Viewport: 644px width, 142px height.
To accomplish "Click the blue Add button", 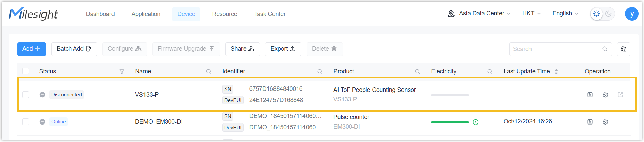I will click(x=32, y=49).
